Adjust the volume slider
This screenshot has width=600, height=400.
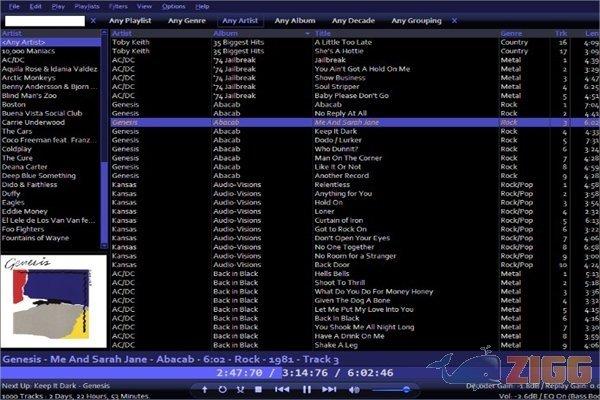click(395, 389)
